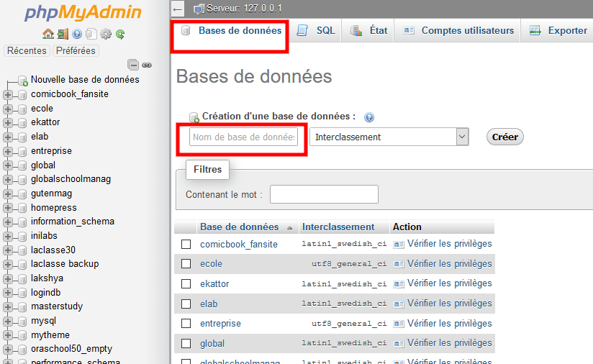Image resolution: width=593 pixels, height=364 pixels.
Task: Open Comptes utilisateurs tab
Action: [458, 31]
